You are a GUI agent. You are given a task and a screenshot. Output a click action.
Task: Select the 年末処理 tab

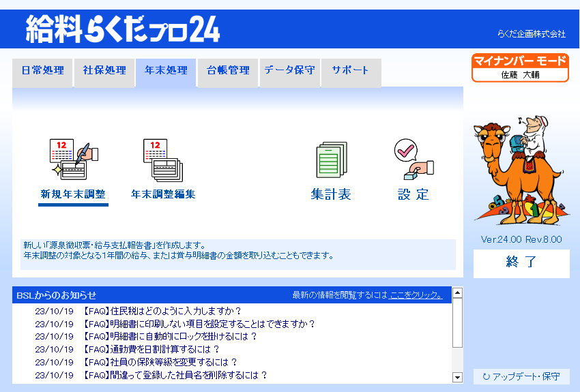click(166, 72)
